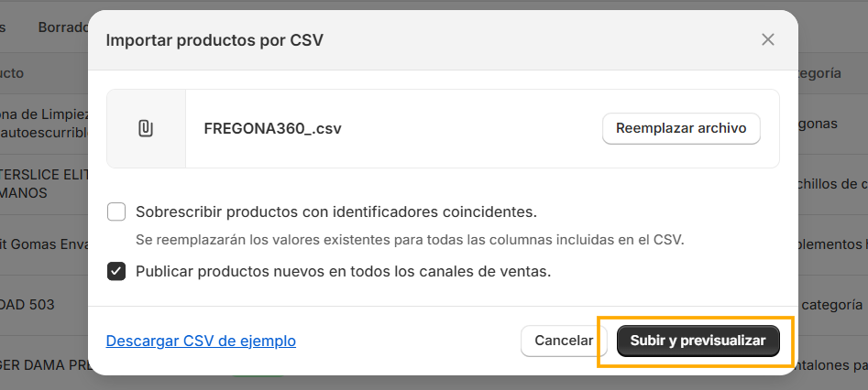Click the Importar productos por CSV title
Image resolution: width=868 pixels, height=390 pixels.
[x=214, y=40]
